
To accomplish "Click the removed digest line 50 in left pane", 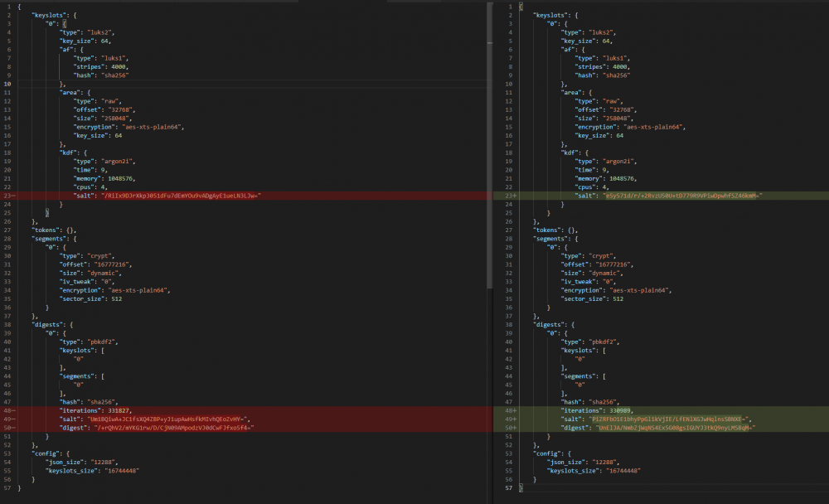I will 246,427.
